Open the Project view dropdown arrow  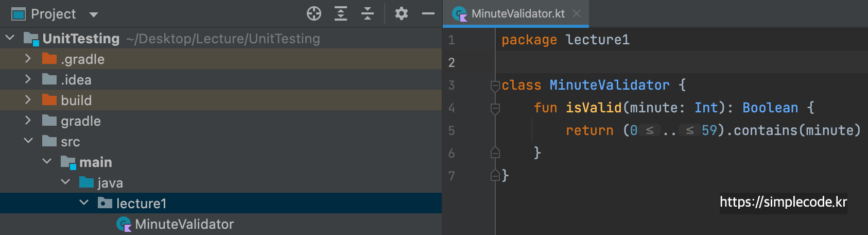(94, 14)
